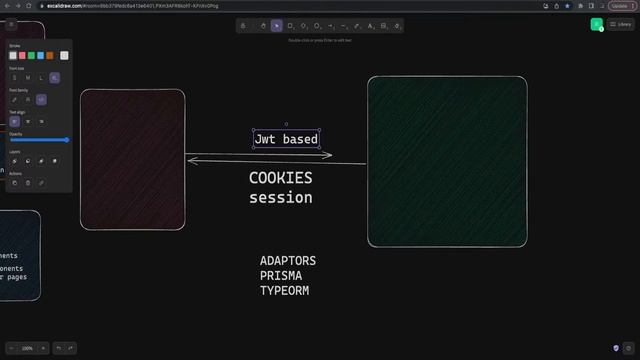Click the 'Jwt based' text element
The height and width of the screenshot is (360, 640).
(x=286, y=139)
